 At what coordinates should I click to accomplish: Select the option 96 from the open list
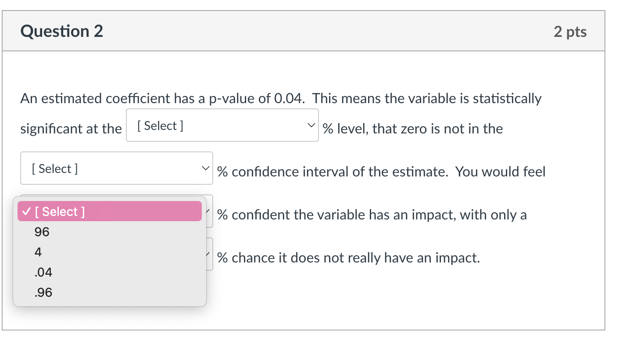pyautogui.click(x=42, y=232)
